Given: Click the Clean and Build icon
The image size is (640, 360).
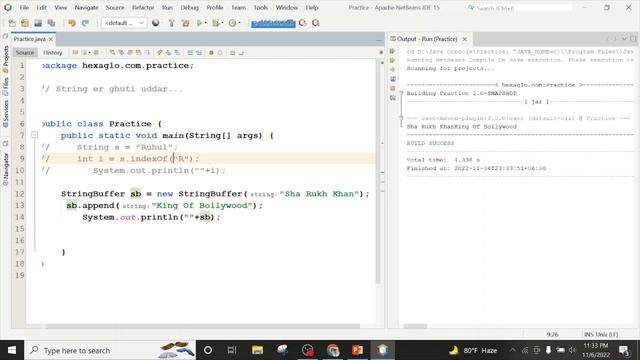Looking at the screenshot, I should tap(185, 23).
